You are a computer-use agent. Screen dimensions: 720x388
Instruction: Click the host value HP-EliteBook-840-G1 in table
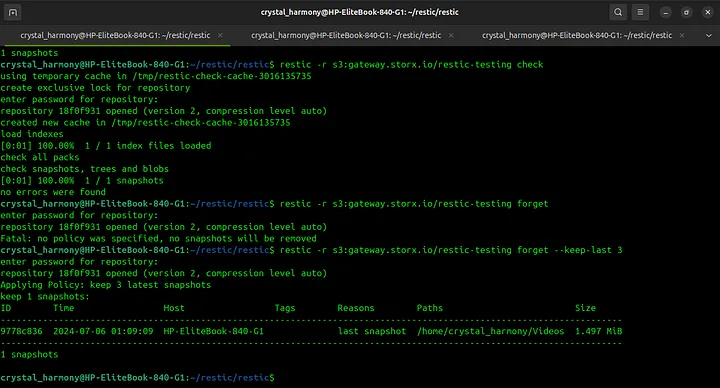(x=214, y=331)
